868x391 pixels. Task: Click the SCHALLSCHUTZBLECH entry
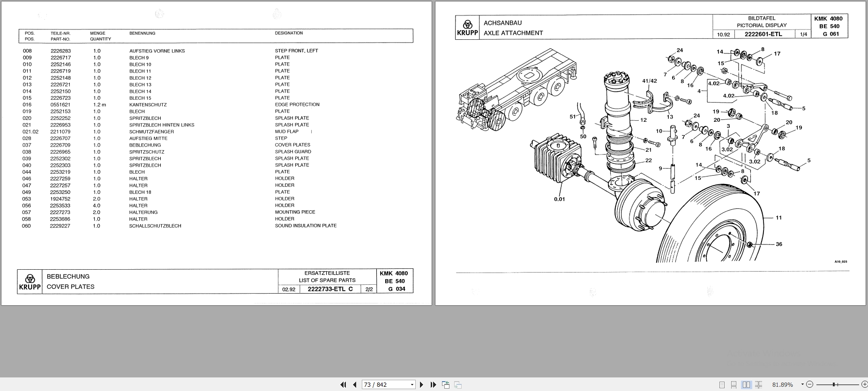[x=155, y=226]
